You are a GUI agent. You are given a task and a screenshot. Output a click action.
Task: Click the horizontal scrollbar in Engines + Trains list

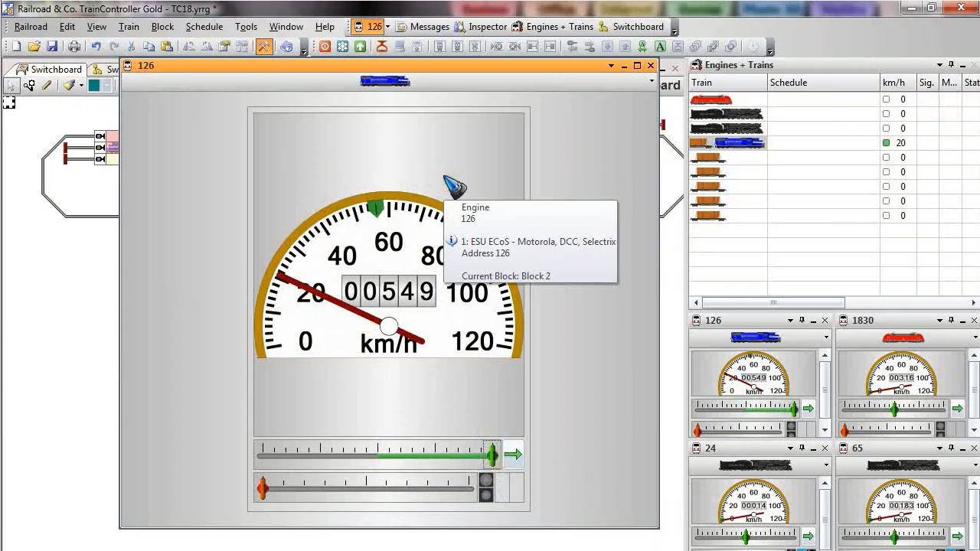[x=773, y=302]
